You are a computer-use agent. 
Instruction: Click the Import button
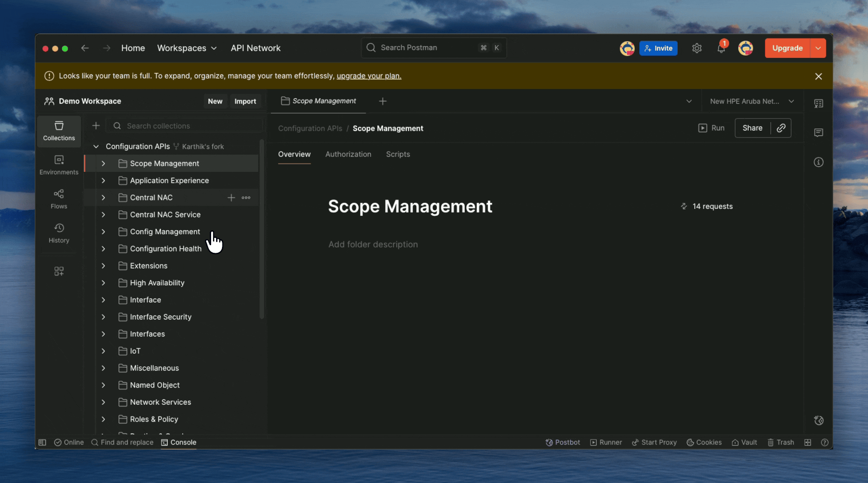[x=245, y=101]
